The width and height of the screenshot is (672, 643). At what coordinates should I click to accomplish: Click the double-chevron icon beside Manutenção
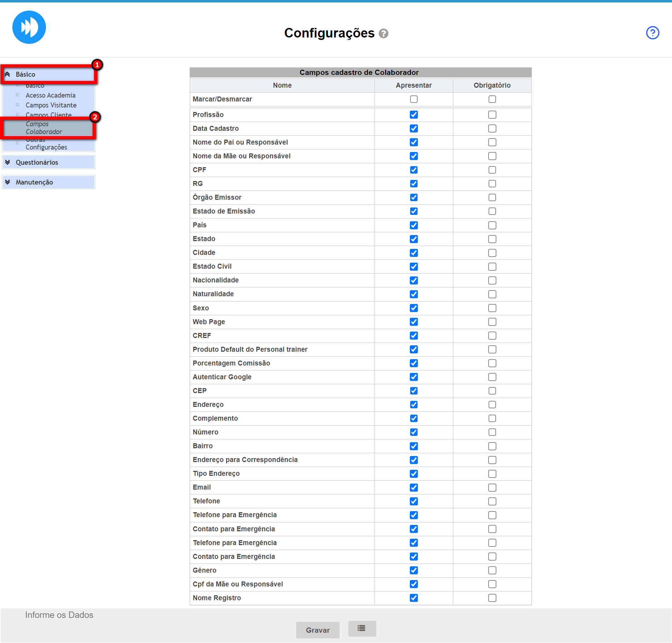click(7, 182)
